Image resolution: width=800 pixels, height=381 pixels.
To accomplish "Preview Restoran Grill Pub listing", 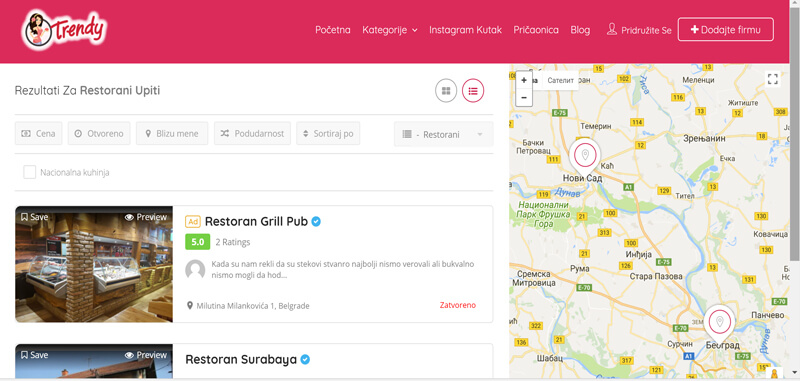I will coord(146,217).
